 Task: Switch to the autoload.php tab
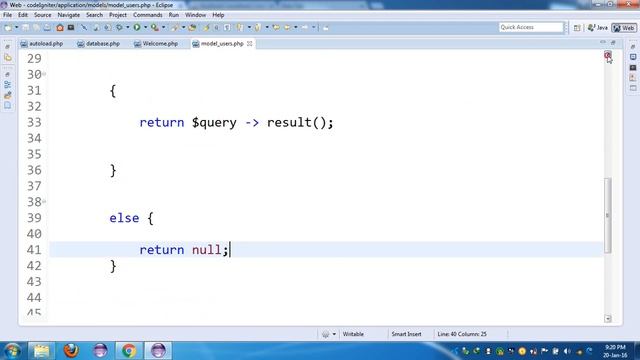coord(42,44)
